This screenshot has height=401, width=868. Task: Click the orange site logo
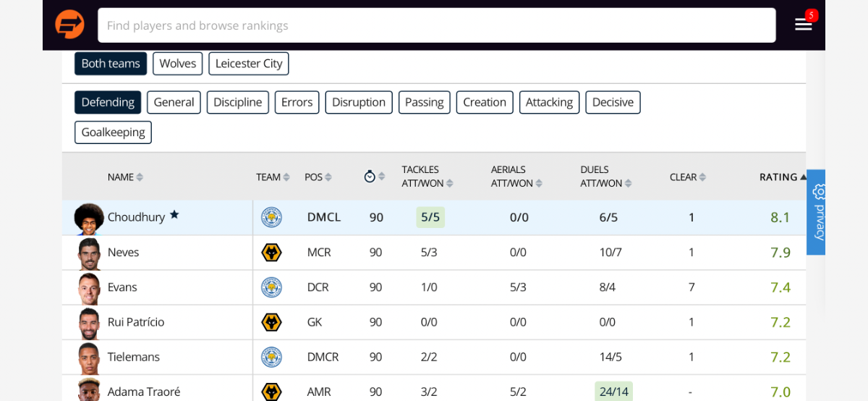(69, 25)
